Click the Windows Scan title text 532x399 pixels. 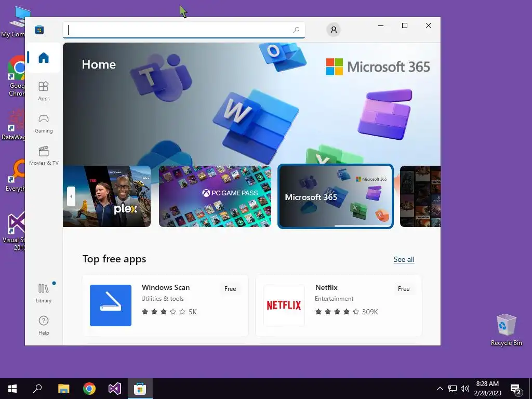coord(166,287)
